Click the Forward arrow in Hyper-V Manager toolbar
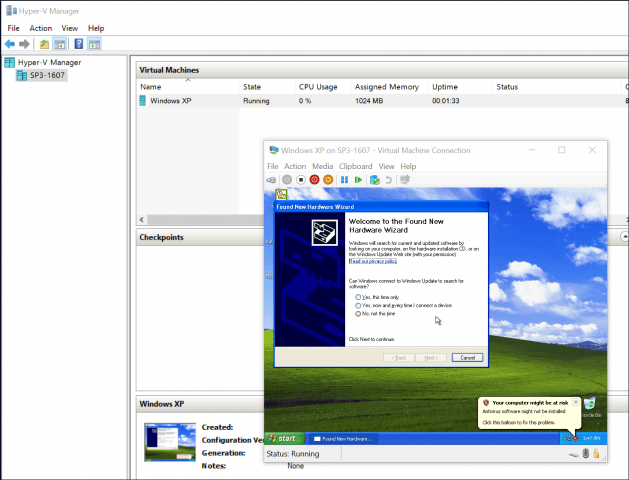The height and width of the screenshot is (480, 629). click(24, 44)
